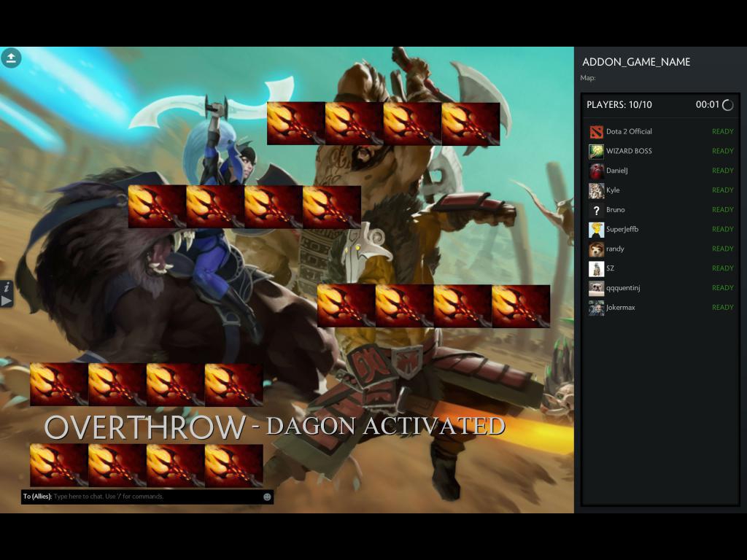Click randy's player avatar
Image resolution: width=747 pixels, height=560 pixels.
tap(596, 249)
